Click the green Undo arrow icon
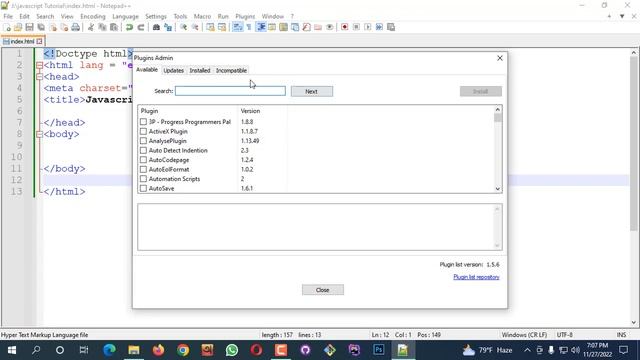The width and height of the screenshot is (640, 360). [x=129, y=27]
